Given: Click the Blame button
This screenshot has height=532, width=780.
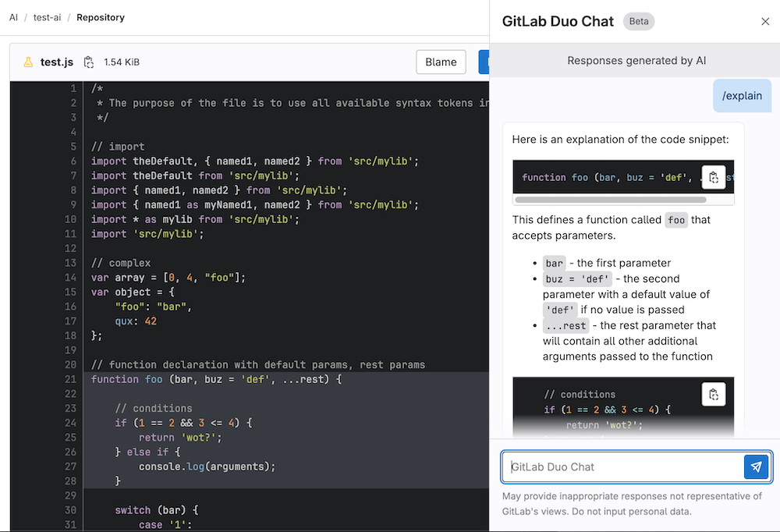Looking at the screenshot, I should point(441,61).
